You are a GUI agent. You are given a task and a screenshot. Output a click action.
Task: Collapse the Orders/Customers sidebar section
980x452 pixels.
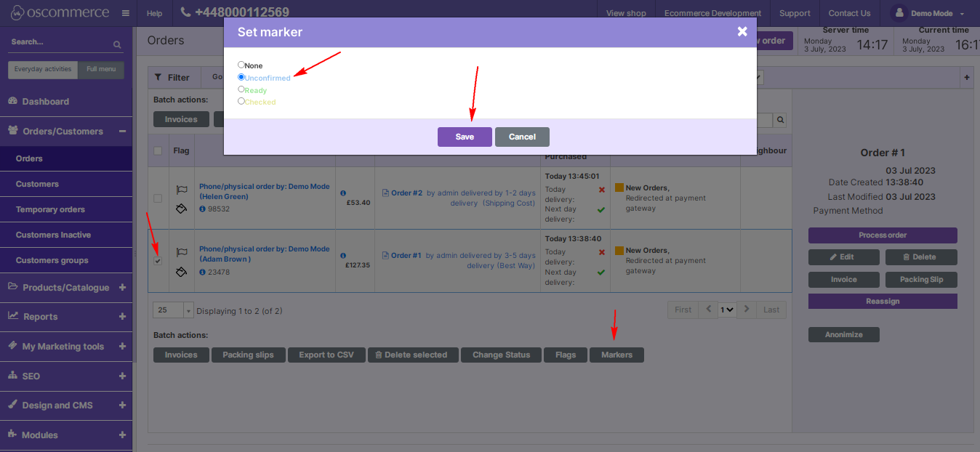point(122,132)
